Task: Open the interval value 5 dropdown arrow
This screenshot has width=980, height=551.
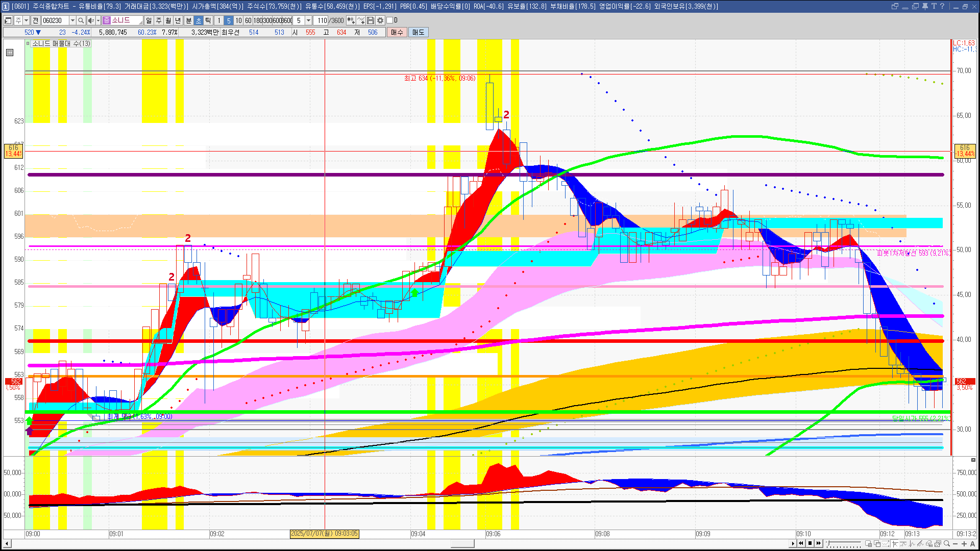Action: (x=308, y=20)
